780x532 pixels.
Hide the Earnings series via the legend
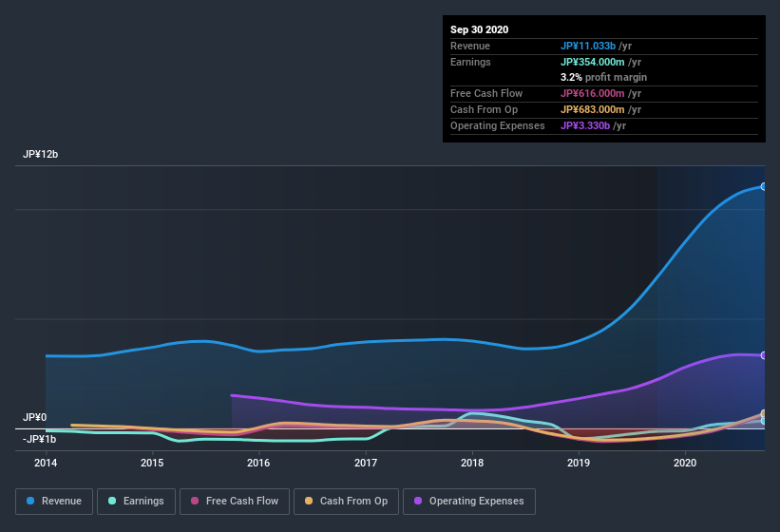[x=137, y=501]
